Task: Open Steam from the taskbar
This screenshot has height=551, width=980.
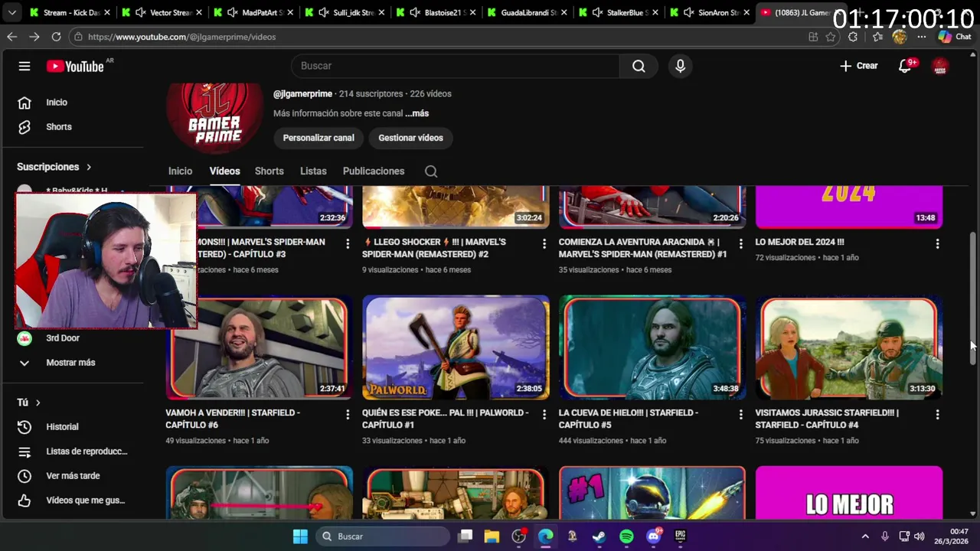Action: tap(599, 536)
